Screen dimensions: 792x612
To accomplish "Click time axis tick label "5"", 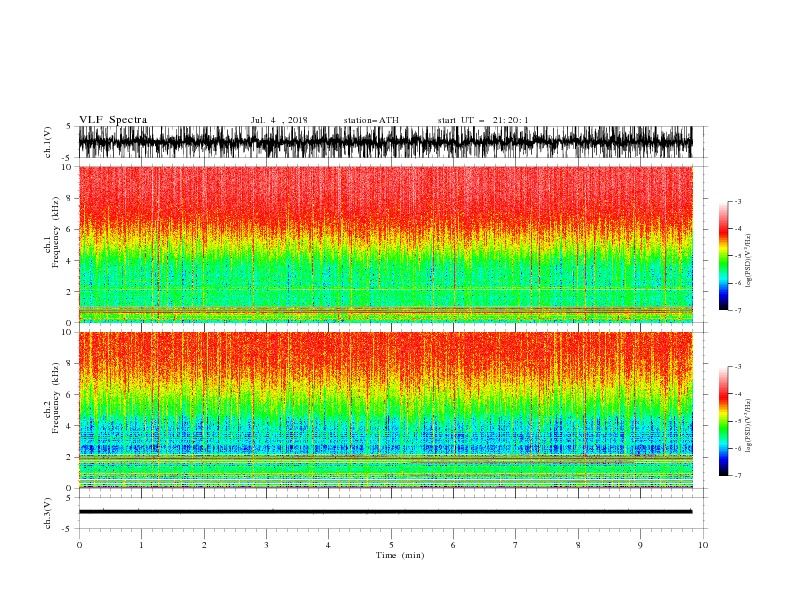I will tap(391, 545).
